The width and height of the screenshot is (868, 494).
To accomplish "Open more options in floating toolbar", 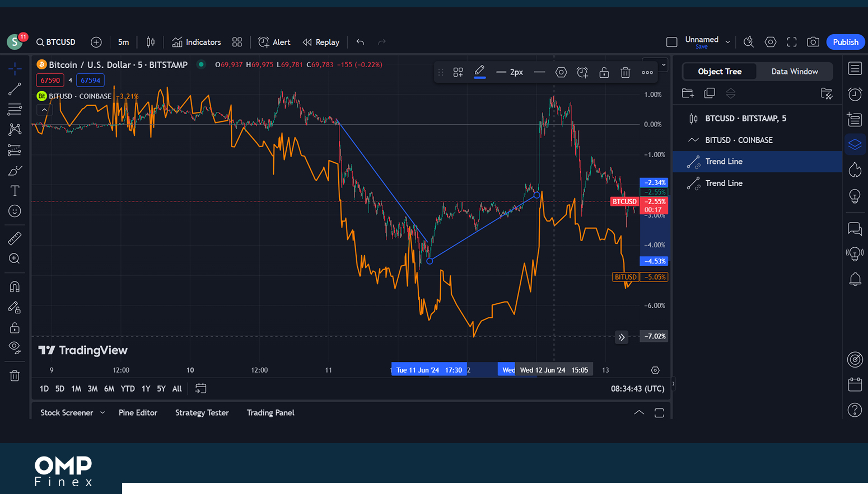I will pos(647,72).
